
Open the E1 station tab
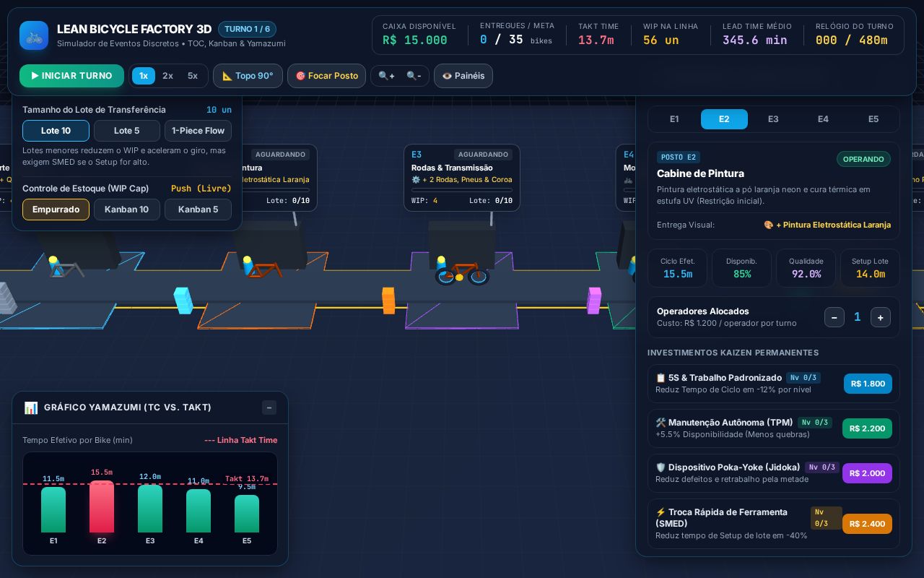tap(674, 119)
